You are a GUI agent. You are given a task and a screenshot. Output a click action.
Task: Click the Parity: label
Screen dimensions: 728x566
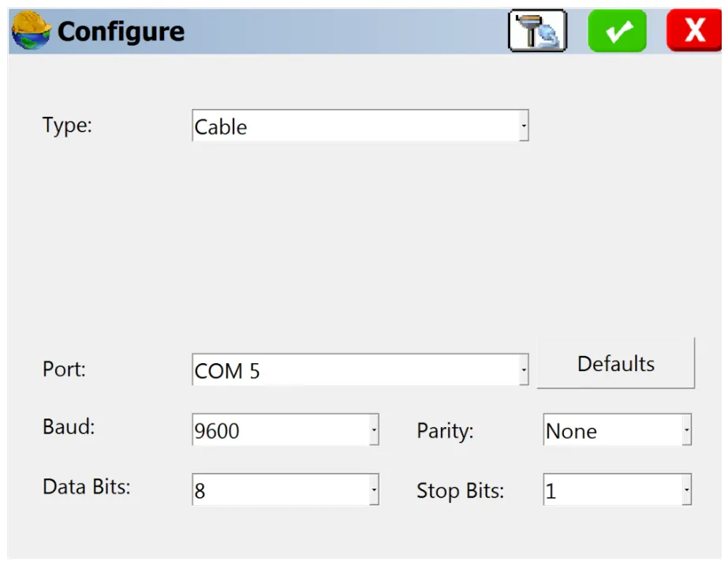[445, 431]
